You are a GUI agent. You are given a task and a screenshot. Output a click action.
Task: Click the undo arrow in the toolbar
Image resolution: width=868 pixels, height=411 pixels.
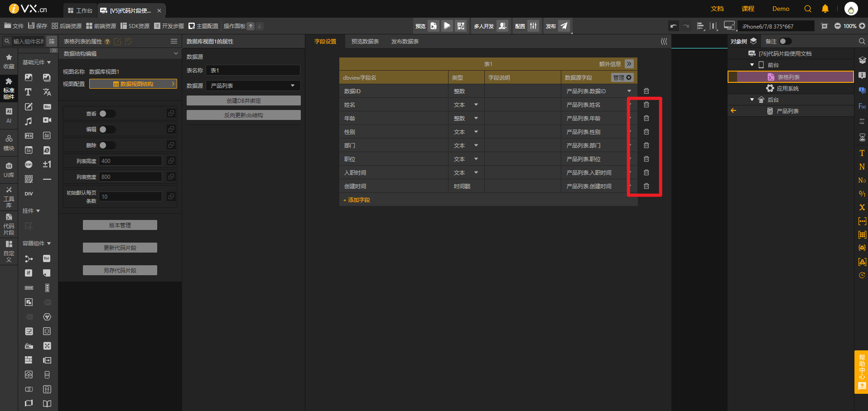click(x=674, y=26)
